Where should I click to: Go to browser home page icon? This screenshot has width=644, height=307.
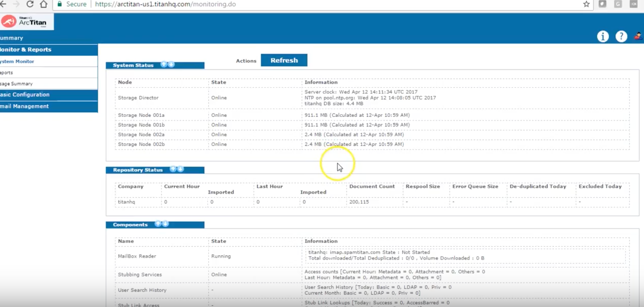[x=44, y=4]
